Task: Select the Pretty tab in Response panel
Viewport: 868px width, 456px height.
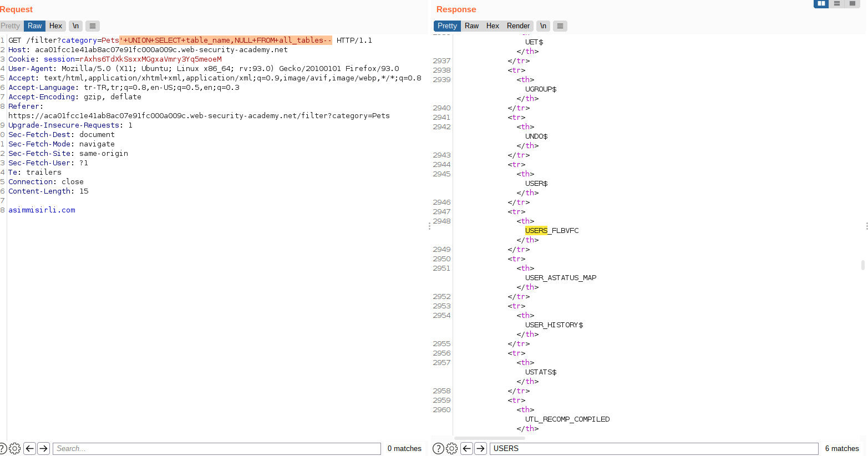Action: (447, 26)
